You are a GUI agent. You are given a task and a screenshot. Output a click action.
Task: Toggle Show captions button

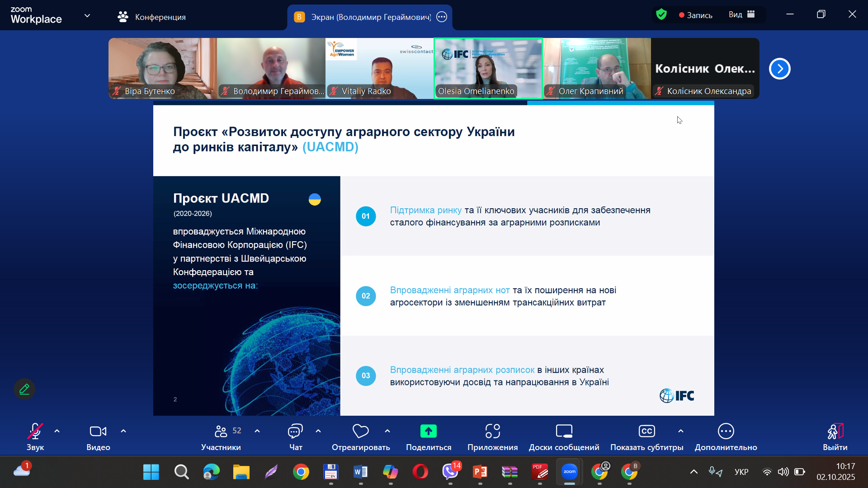(x=646, y=432)
